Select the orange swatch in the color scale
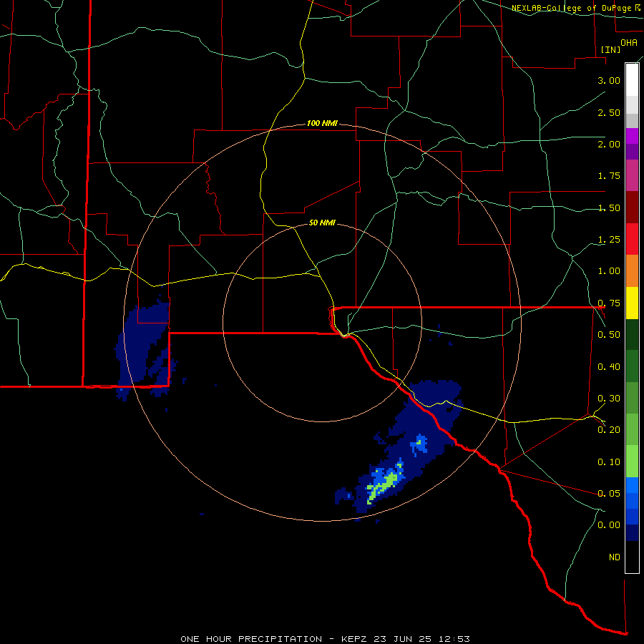Image resolution: width=644 pixels, height=644 pixels. click(632, 270)
